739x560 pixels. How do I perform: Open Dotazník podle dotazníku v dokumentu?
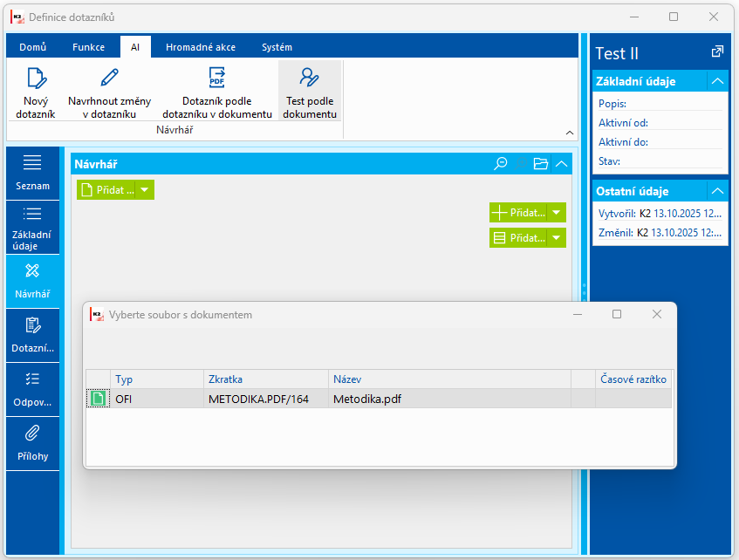click(x=216, y=92)
